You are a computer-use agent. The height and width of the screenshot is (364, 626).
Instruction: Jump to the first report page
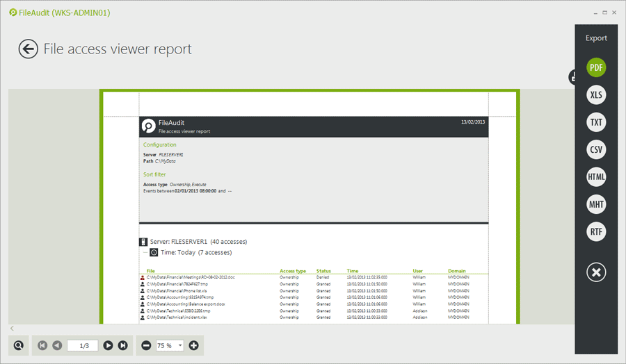[42, 345]
